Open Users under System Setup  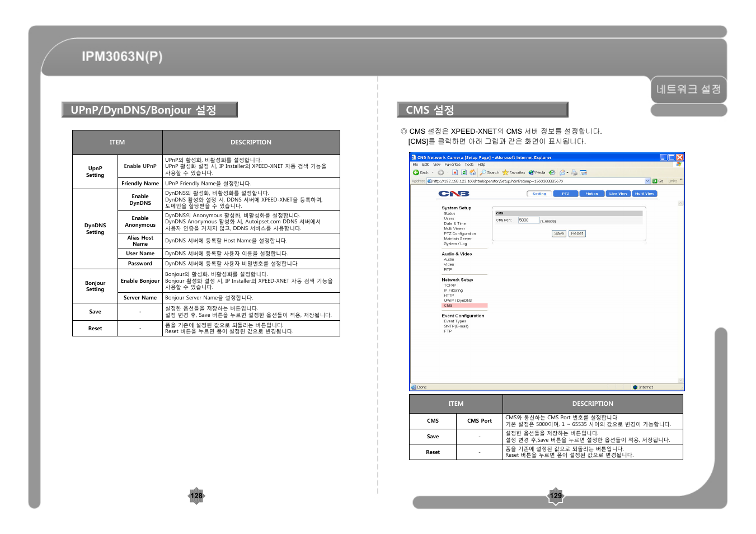tap(449, 218)
